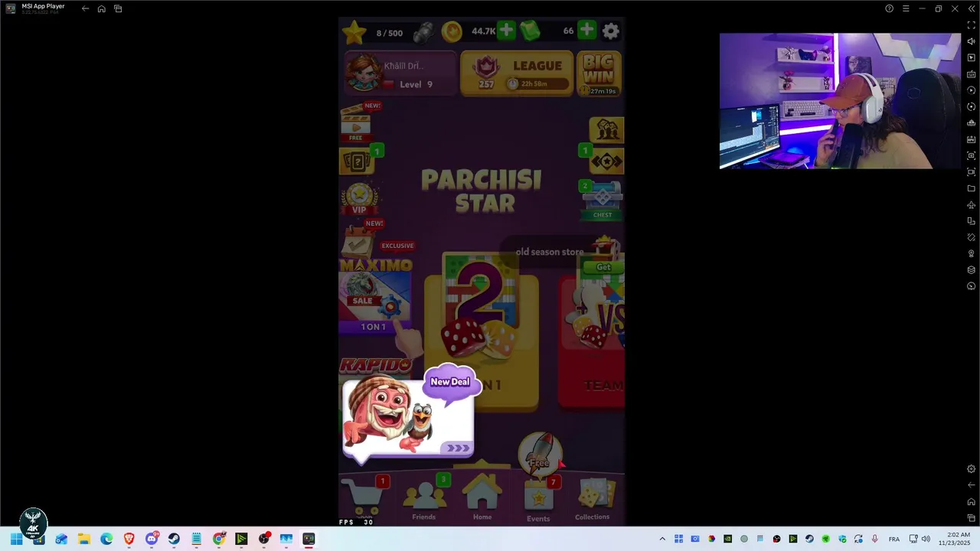Open the Events tab
The height and width of the screenshot is (551, 980).
[x=538, y=502]
